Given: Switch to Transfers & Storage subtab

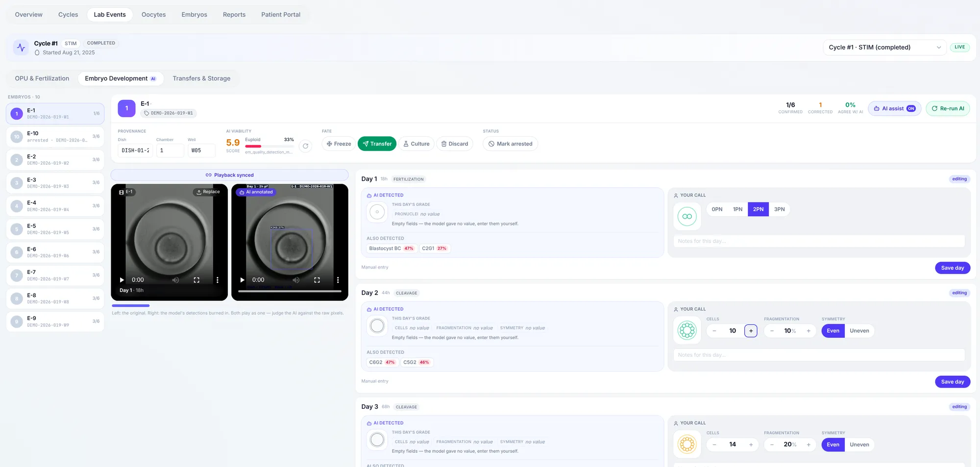Looking at the screenshot, I should click(201, 78).
